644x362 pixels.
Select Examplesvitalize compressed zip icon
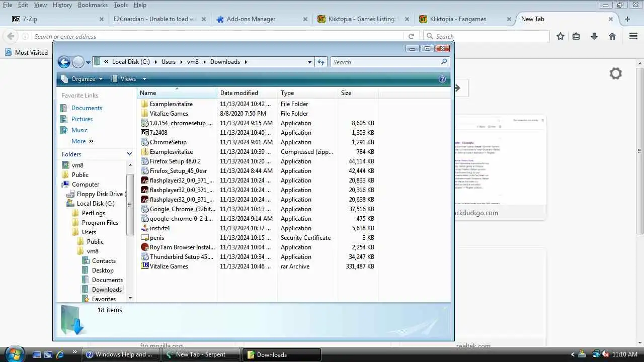(x=145, y=152)
